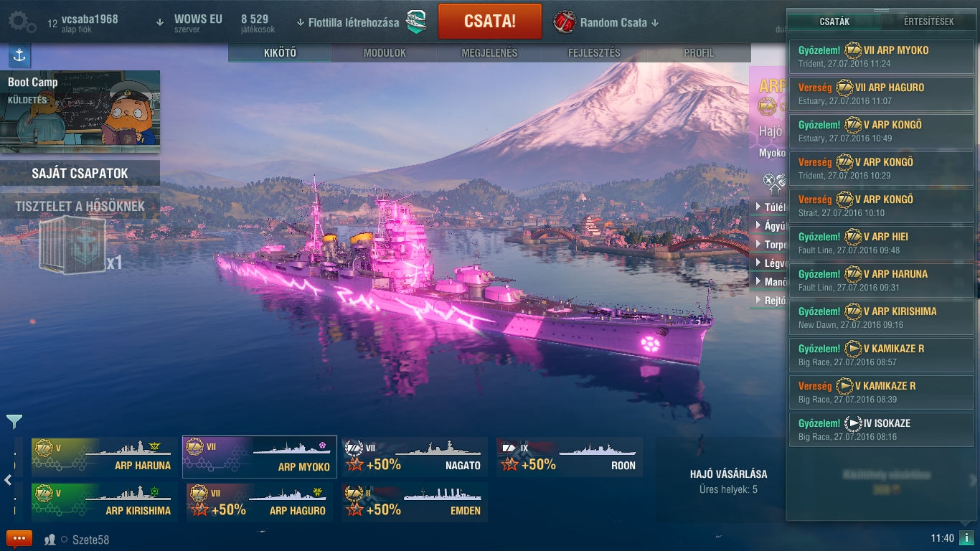Click the green info icon by clock

(x=966, y=538)
